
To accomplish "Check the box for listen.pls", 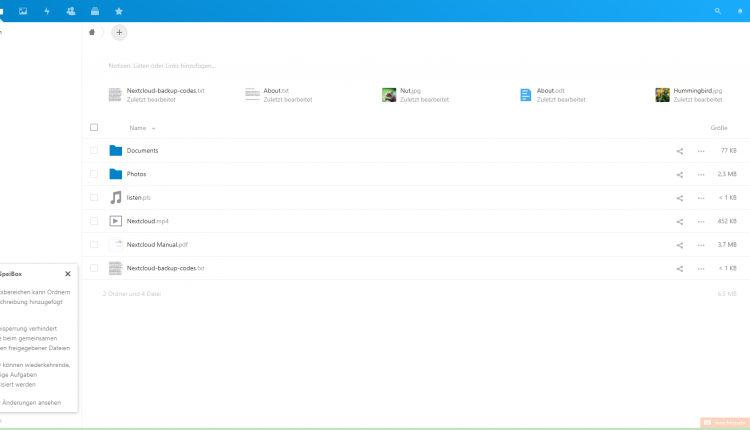I will click(x=94, y=198).
